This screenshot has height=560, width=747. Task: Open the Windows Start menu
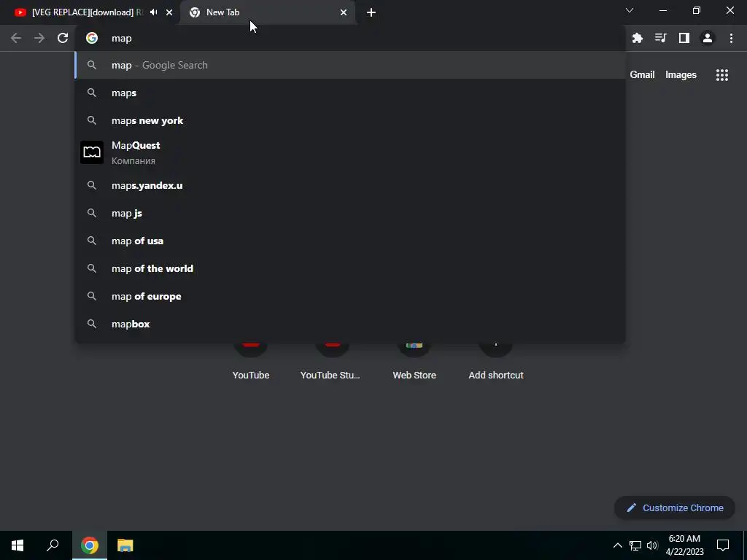(x=18, y=545)
